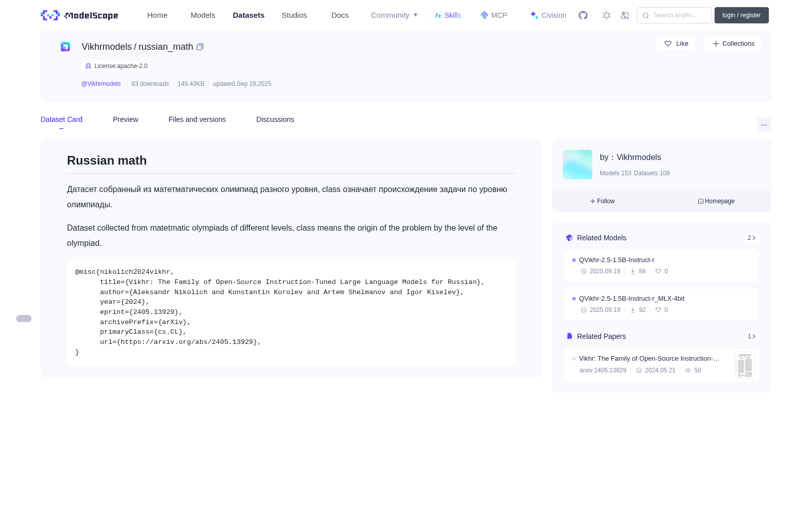Screen dimensions: 812x508
Task: Switch language with the translate icon
Action: click(x=625, y=15)
